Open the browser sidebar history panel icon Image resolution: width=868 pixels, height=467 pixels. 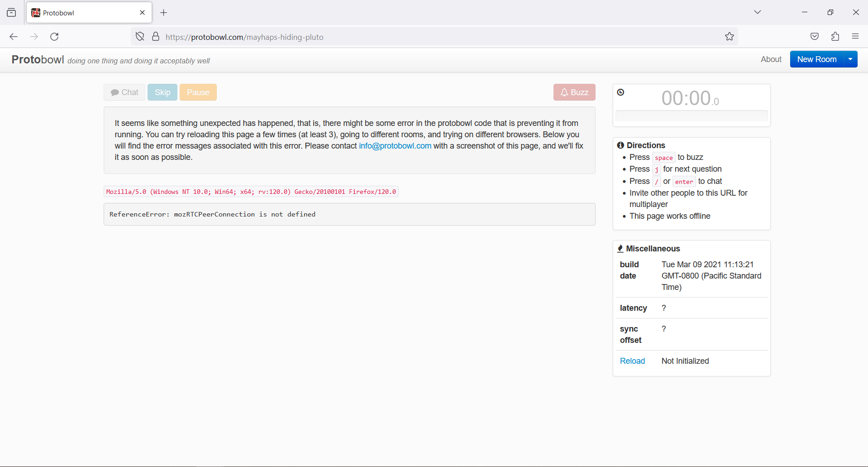11,12
